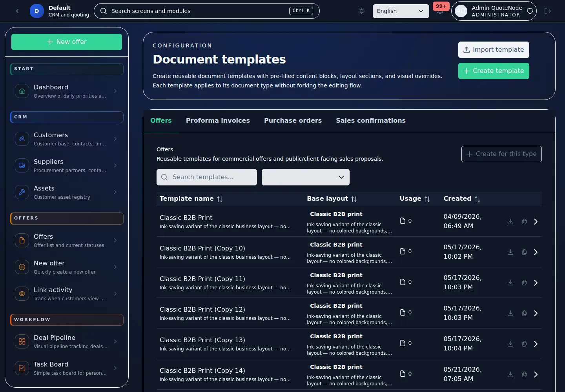Click the logout icon at top right

click(548, 11)
